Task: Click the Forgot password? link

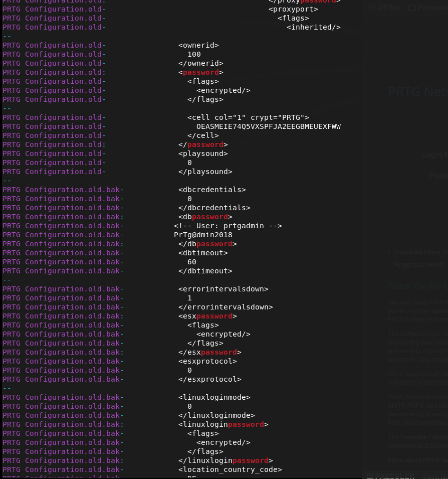Action: point(419,265)
